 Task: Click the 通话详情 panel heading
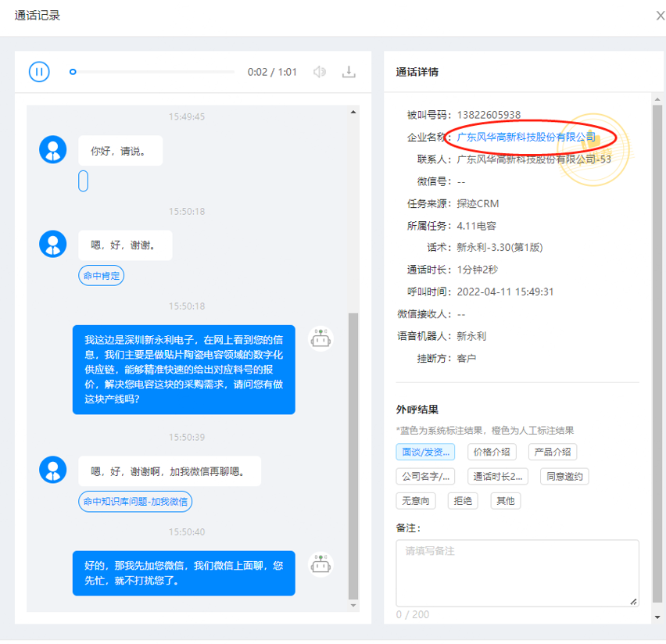point(417,72)
